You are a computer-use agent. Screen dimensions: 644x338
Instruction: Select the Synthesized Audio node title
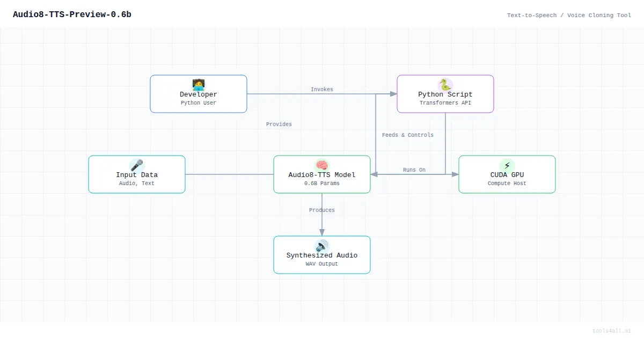click(x=322, y=255)
